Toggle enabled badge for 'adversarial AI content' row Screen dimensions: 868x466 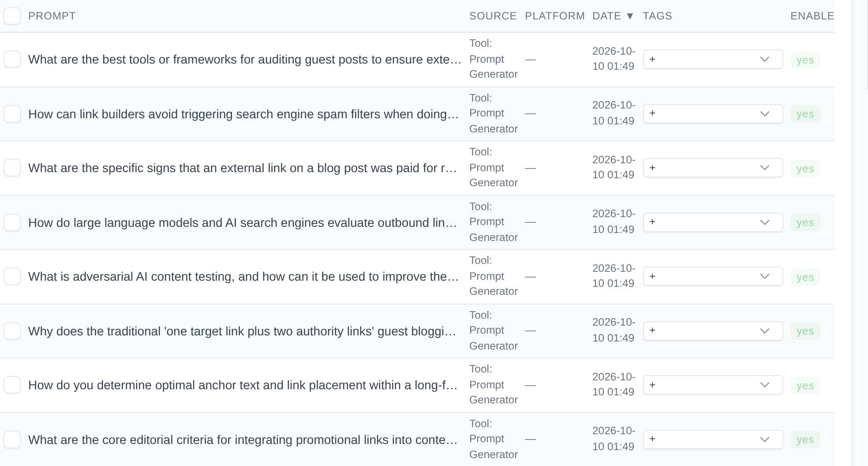click(x=805, y=277)
